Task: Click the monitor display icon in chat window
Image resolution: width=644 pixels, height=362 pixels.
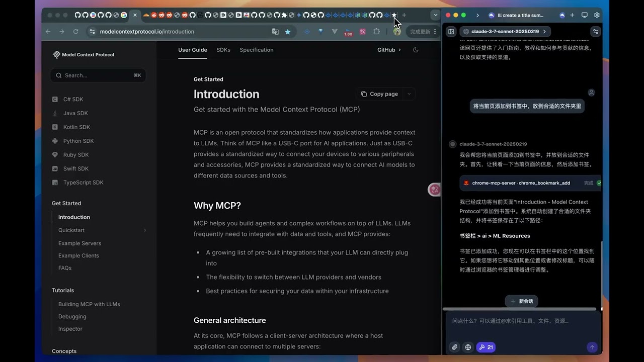Action: click(x=585, y=15)
